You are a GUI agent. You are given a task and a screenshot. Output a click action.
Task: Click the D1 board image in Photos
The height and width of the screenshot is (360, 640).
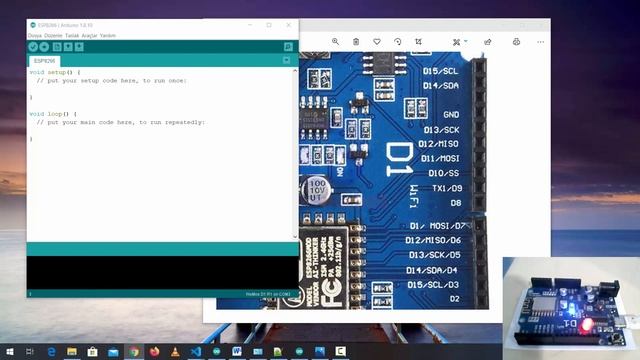tap(394, 180)
